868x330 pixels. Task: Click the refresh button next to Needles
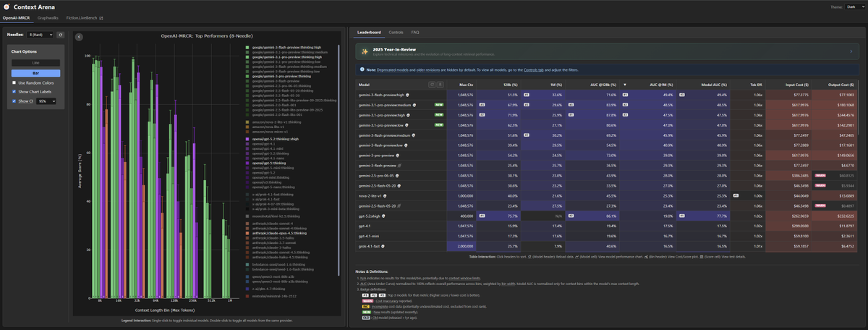click(x=61, y=34)
